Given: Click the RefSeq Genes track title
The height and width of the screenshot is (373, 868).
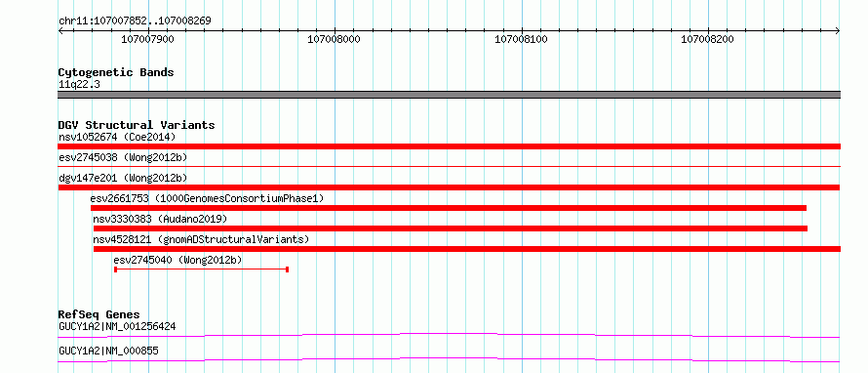Looking at the screenshot, I should [99, 314].
